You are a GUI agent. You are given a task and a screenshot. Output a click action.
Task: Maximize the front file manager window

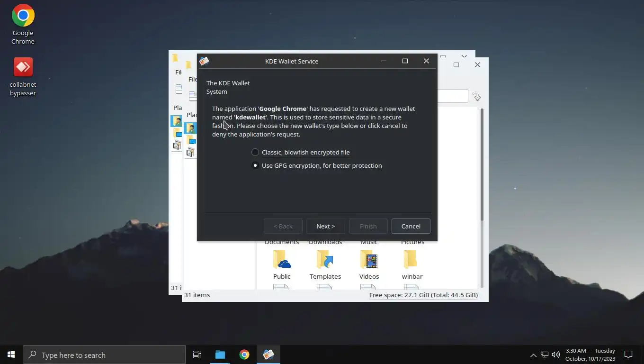(x=456, y=65)
